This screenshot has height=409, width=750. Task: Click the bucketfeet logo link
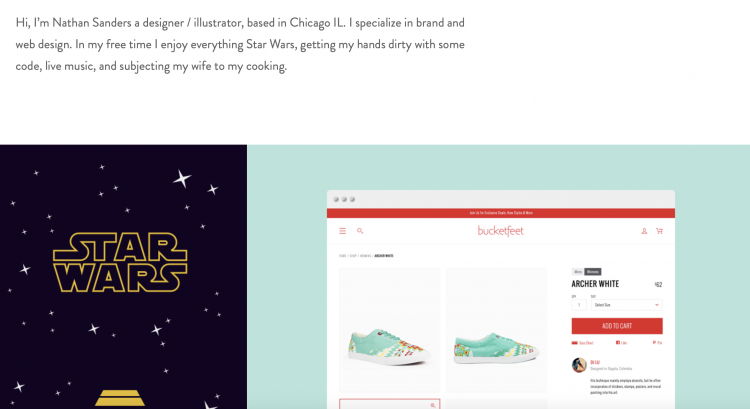(x=500, y=231)
